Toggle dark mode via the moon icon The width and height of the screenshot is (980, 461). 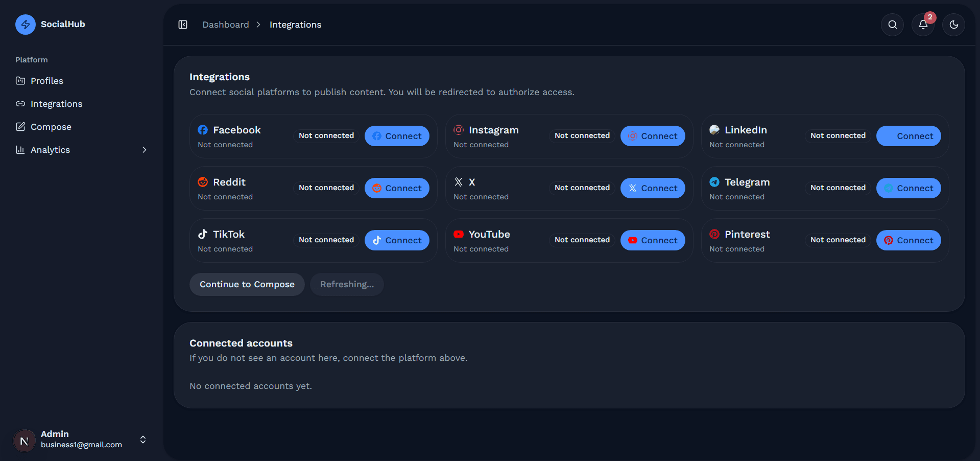click(953, 24)
